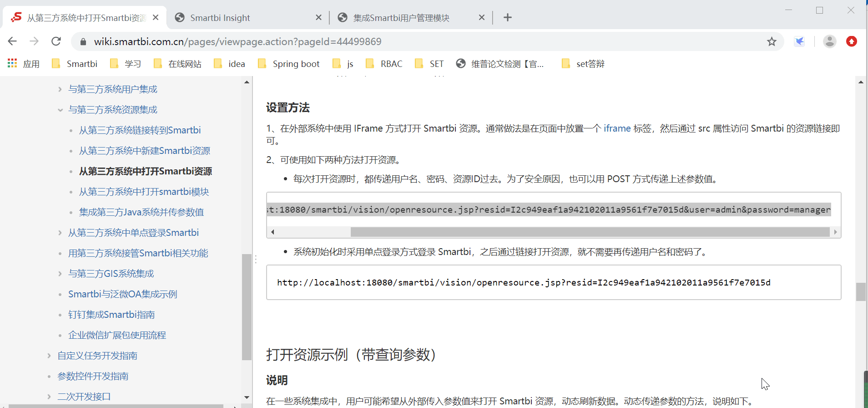Open the 应用 apps grid shortcut
Image resolution: width=868 pixels, height=408 pixels.
[x=24, y=64]
